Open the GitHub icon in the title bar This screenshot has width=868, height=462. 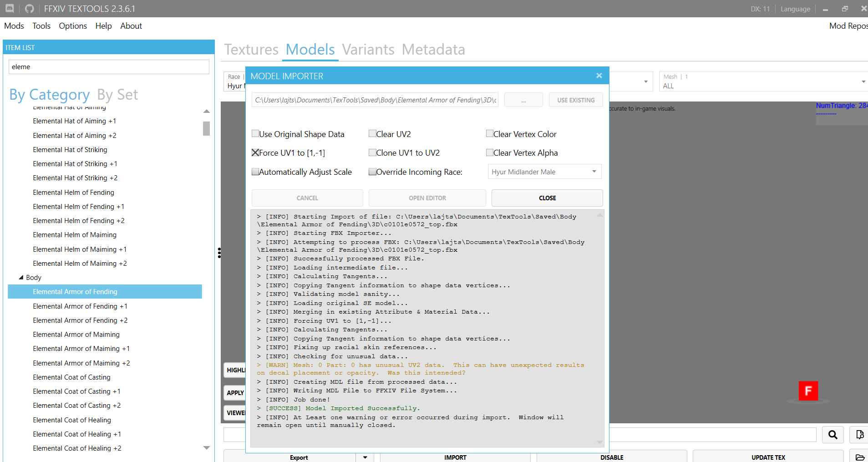[29, 8]
